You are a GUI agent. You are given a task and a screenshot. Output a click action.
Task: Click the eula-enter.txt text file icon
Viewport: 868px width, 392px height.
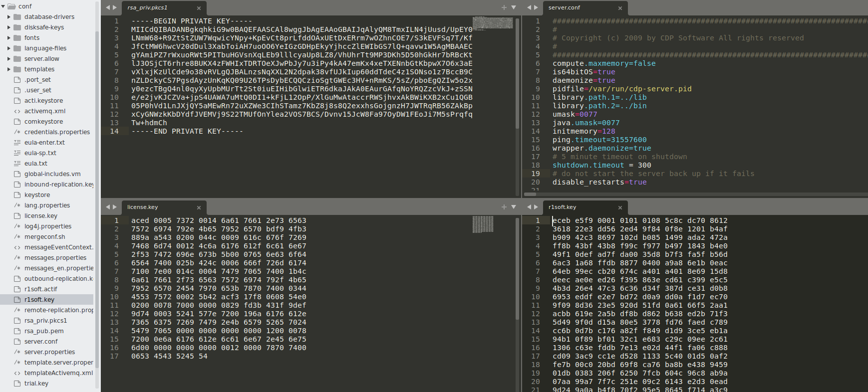pos(17,143)
